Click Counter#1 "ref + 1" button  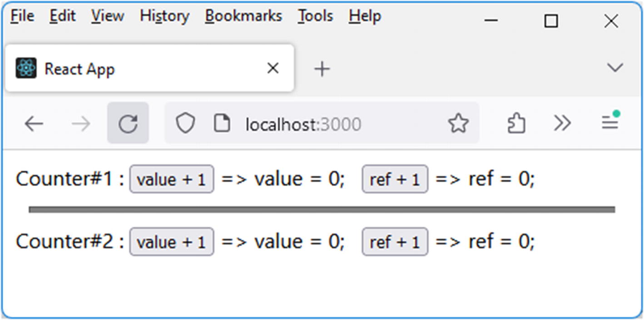pos(395,179)
